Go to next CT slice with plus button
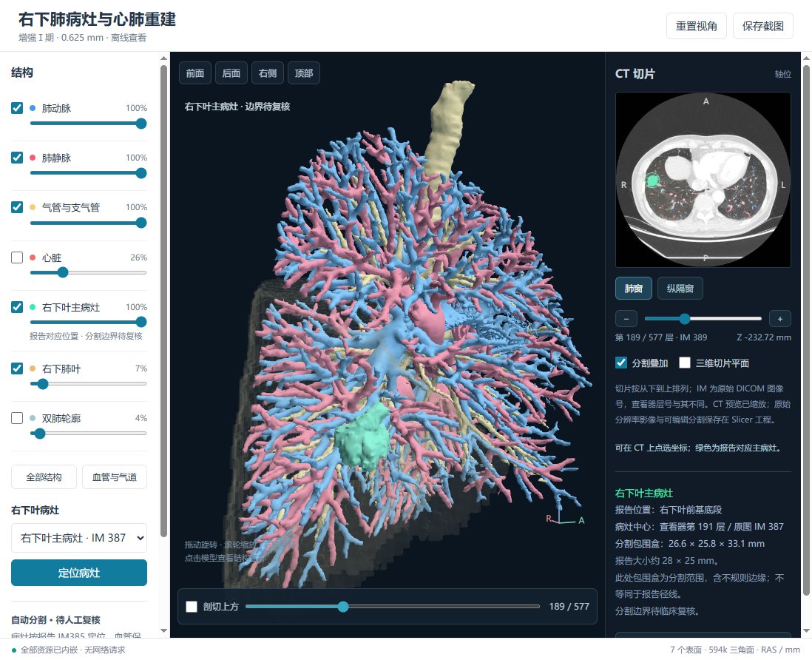The image size is (812, 660). (780, 319)
